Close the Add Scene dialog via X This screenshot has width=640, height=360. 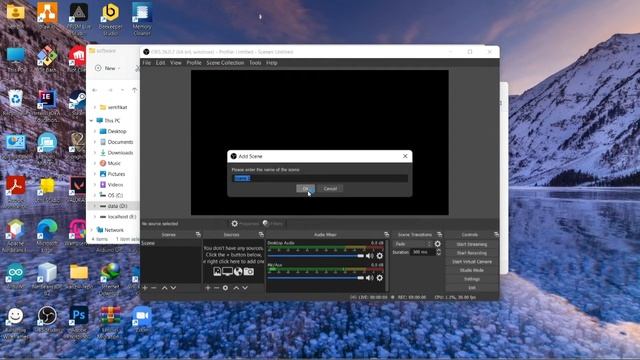click(x=405, y=156)
